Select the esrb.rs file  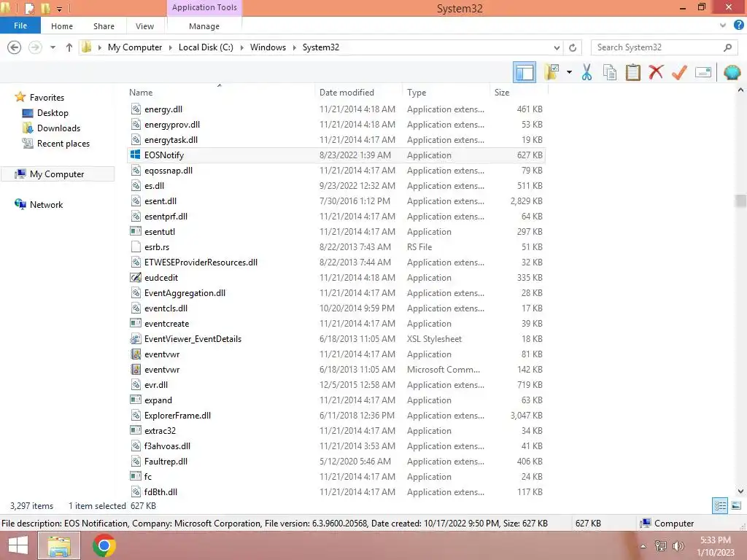pyautogui.click(x=336, y=247)
